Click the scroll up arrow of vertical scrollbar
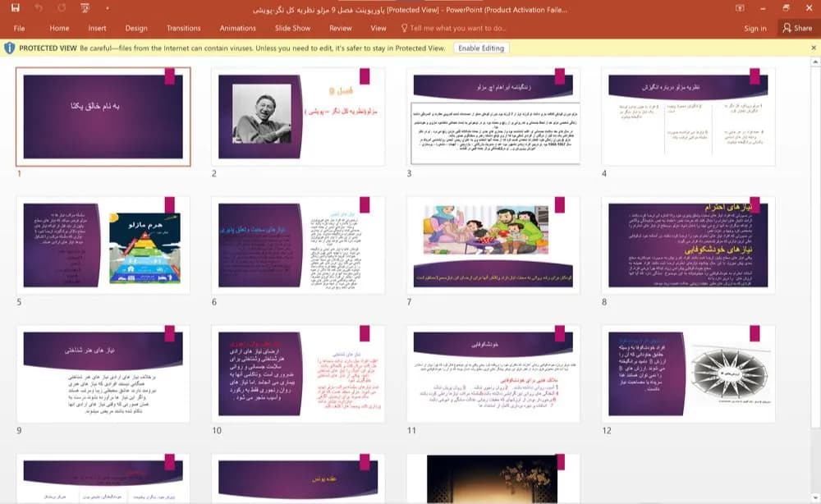821x504 pixels. coord(814,62)
